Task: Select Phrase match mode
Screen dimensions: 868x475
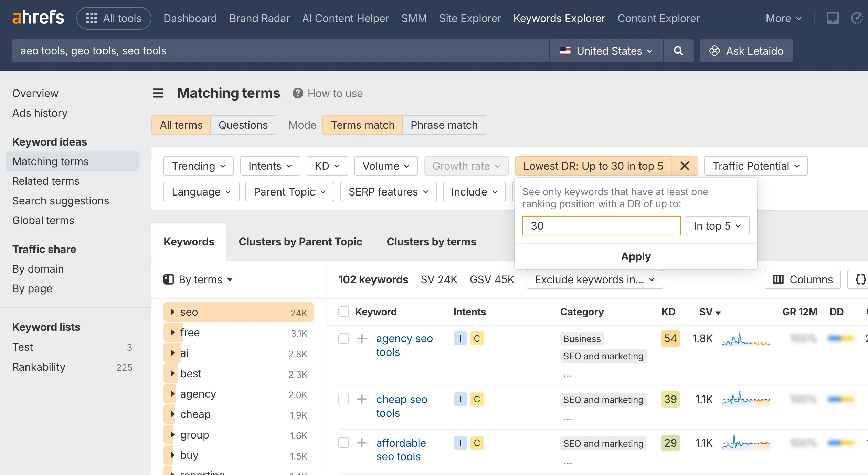Action: point(444,125)
